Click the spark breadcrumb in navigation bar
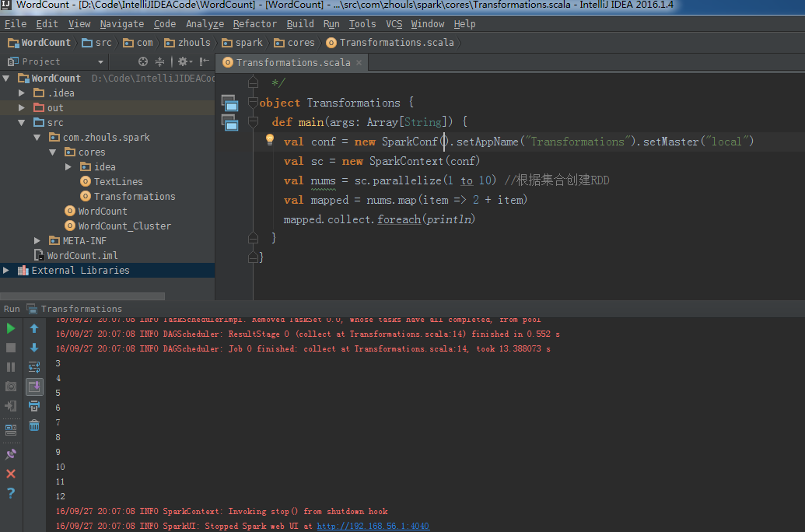 tap(243, 43)
